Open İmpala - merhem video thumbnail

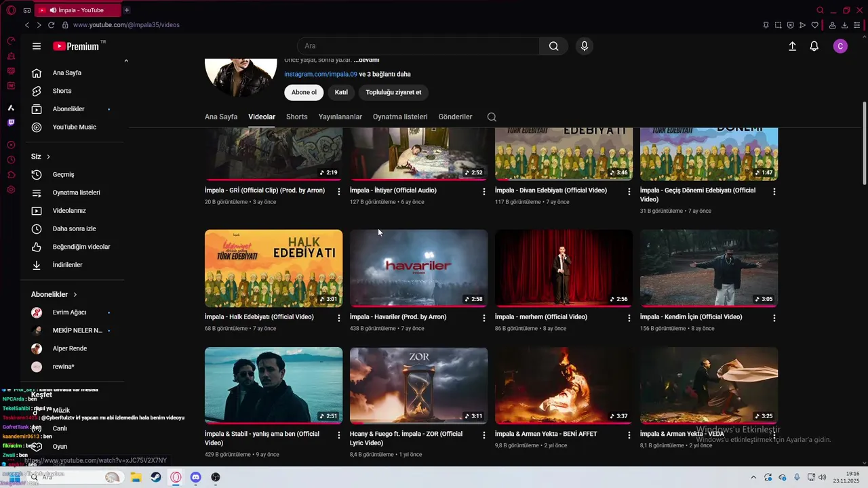[564, 268]
